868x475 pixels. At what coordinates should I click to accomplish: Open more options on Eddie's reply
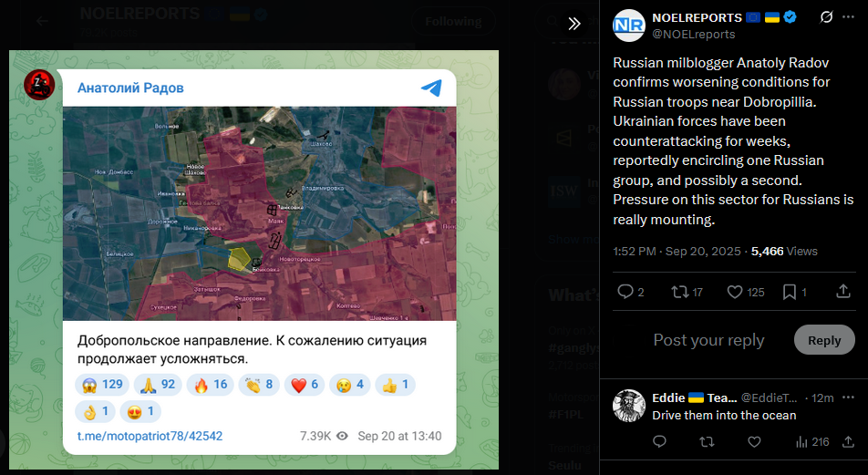848,398
